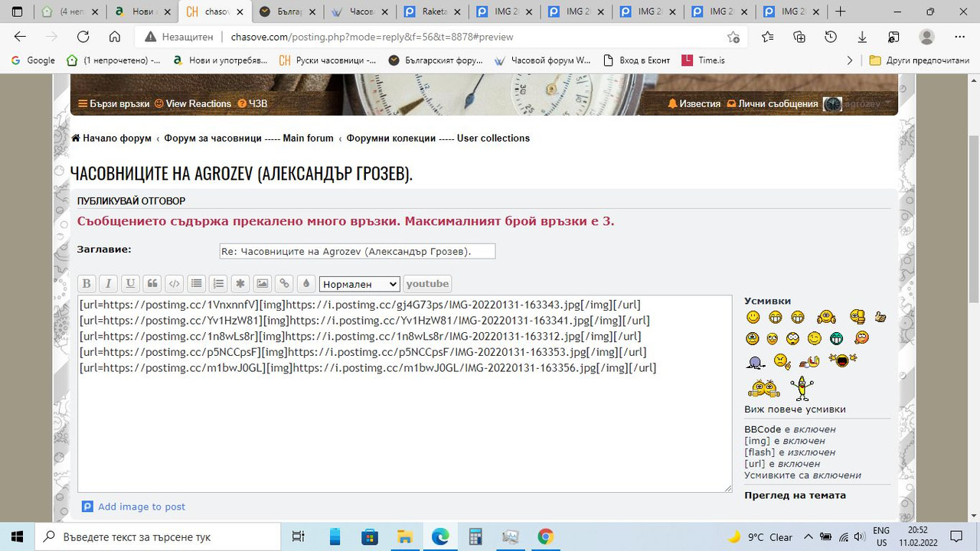Image resolution: width=980 pixels, height=551 pixels.
Task: Focus the message text area
Action: point(404,393)
